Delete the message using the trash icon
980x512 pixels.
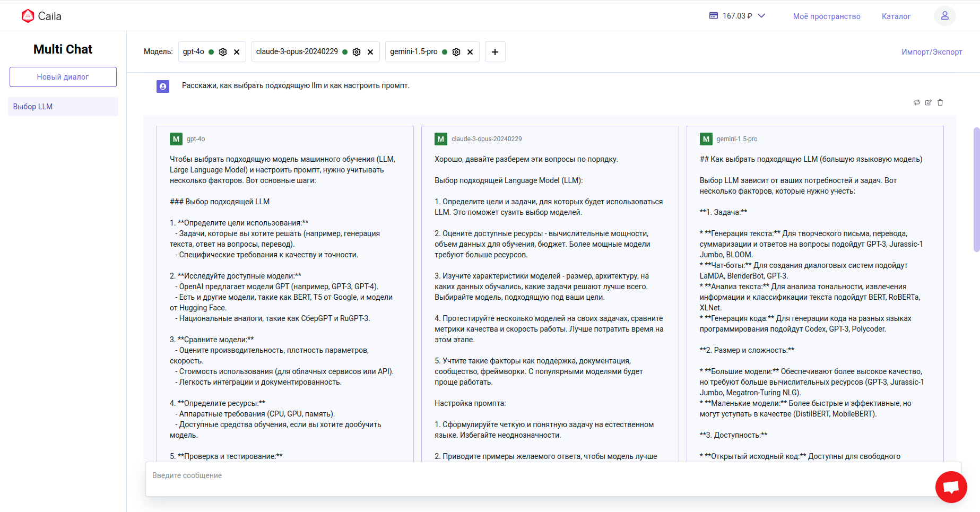(940, 102)
